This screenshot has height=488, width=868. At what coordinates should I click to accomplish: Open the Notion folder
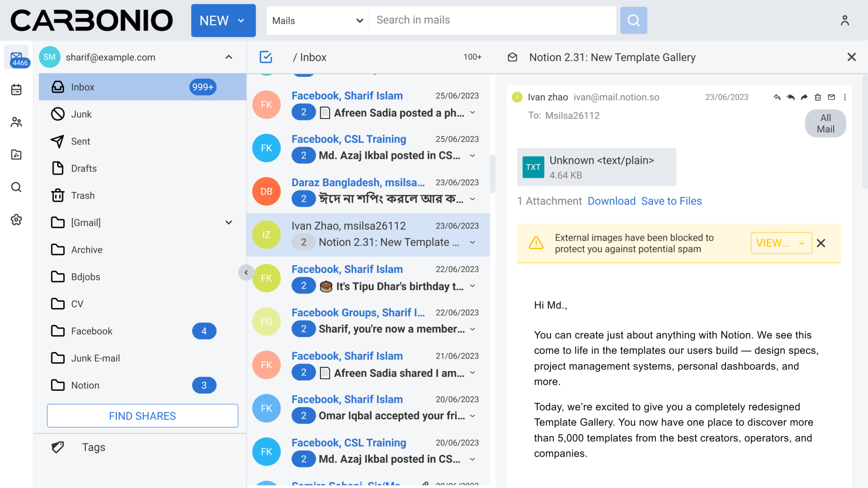click(x=142, y=385)
